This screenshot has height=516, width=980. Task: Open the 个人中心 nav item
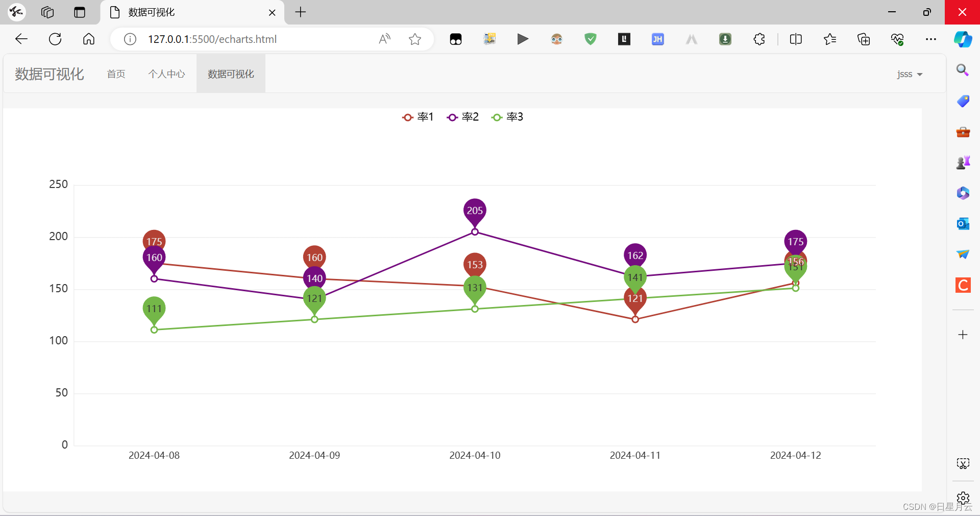[166, 74]
